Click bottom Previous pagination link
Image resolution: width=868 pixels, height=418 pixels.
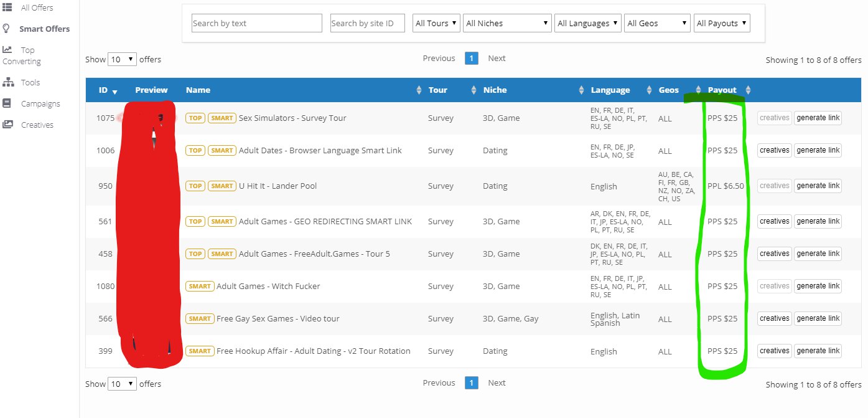439,382
